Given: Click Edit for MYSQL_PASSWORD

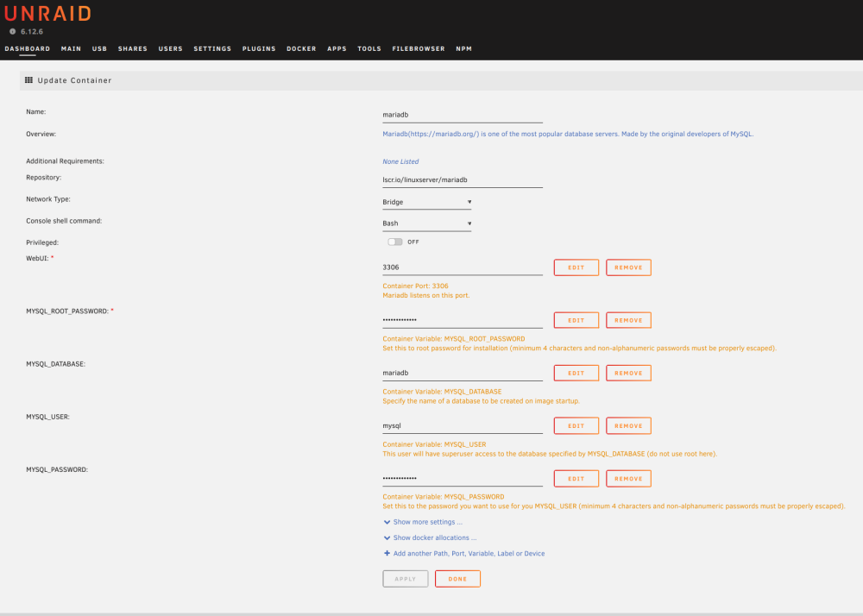Looking at the screenshot, I should click(576, 479).
